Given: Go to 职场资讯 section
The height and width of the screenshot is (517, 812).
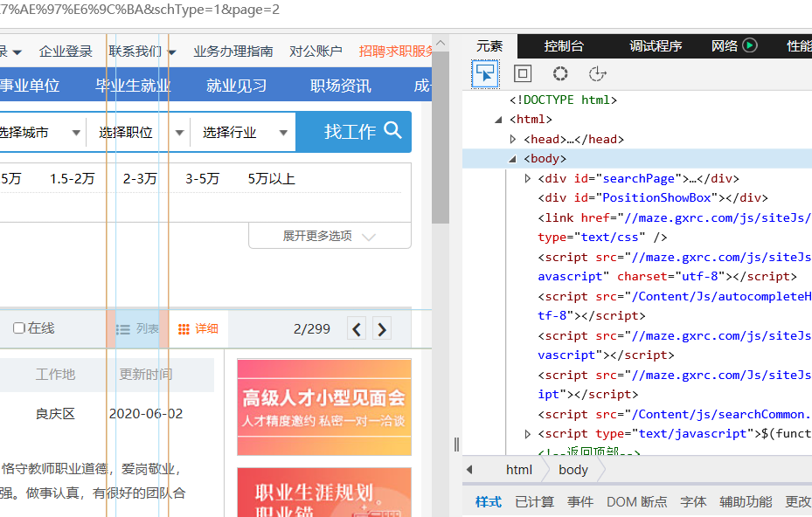Looking at the screenshot, I should (340, 85).
